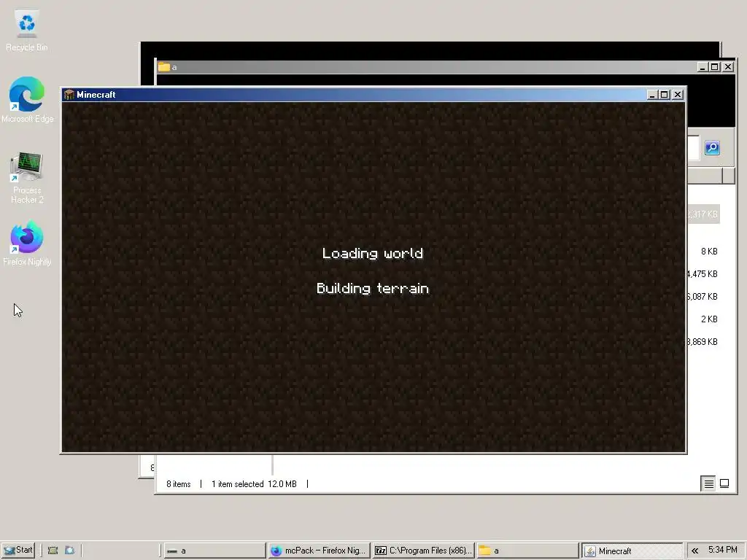Click the first Quick Launch icon next to Start
Viewport: 747px width, 560px height.
[x=53, y=551]
